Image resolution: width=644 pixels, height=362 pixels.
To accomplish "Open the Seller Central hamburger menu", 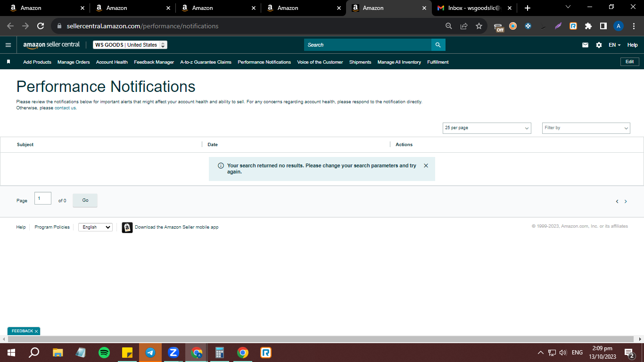I will pos(8,45).
